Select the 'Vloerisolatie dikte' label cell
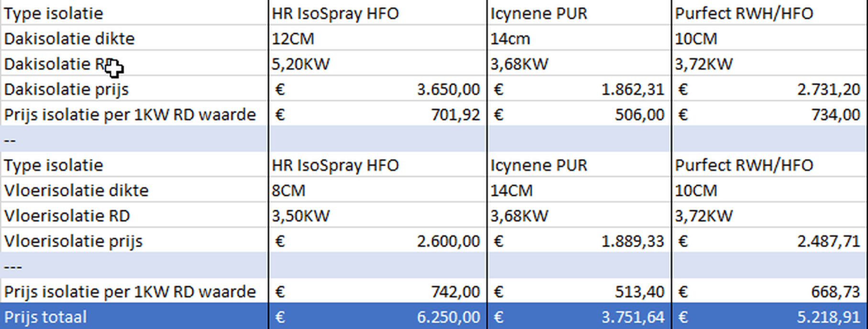This screenshot has height=329, width=868. (134, 190)
